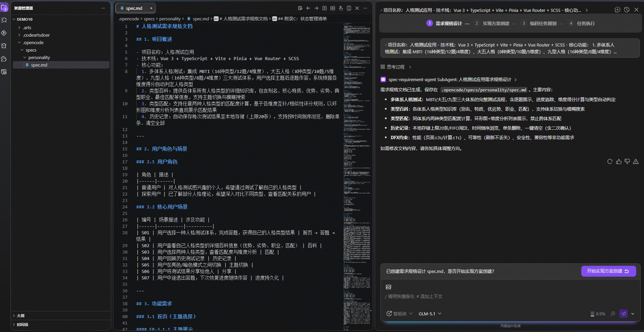
Task: Click the unsaved dot on spec.md tab
Action: click(x=151, y=8)
